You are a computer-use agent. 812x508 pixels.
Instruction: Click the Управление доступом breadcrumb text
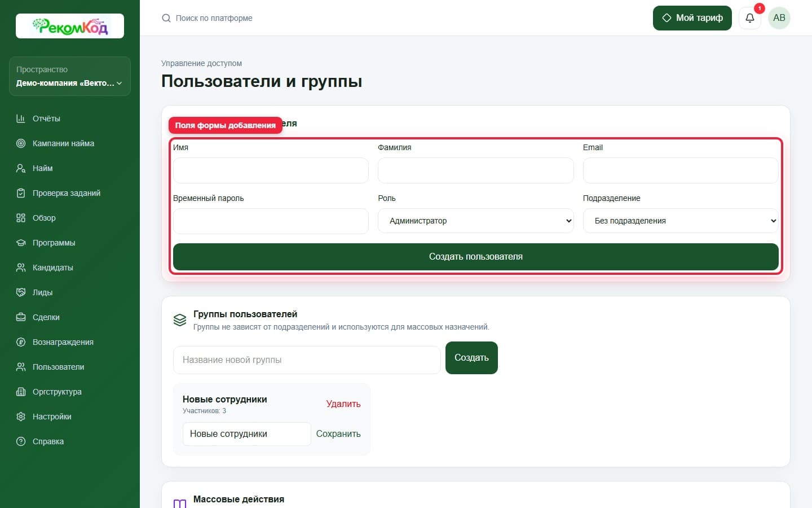coord(201,63)
